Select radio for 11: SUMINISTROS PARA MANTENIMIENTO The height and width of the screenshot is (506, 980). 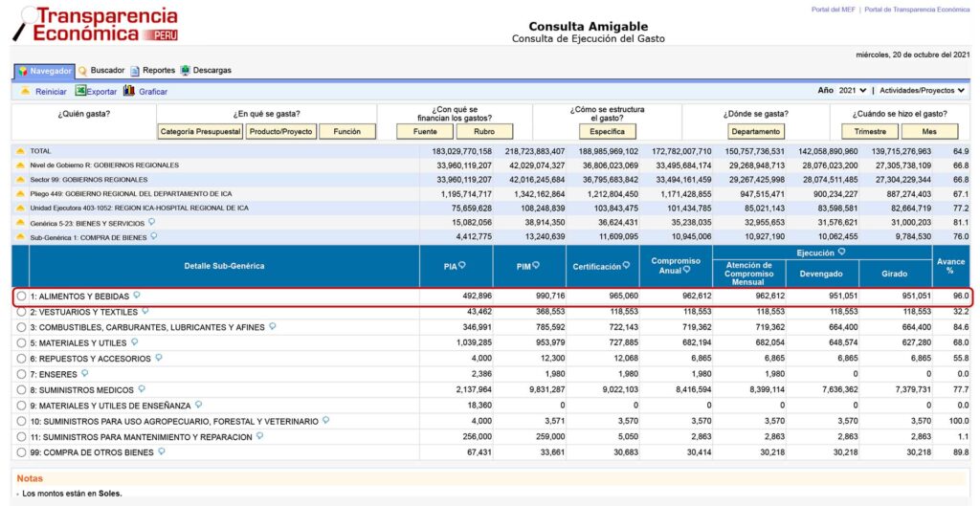coord(22,437)
